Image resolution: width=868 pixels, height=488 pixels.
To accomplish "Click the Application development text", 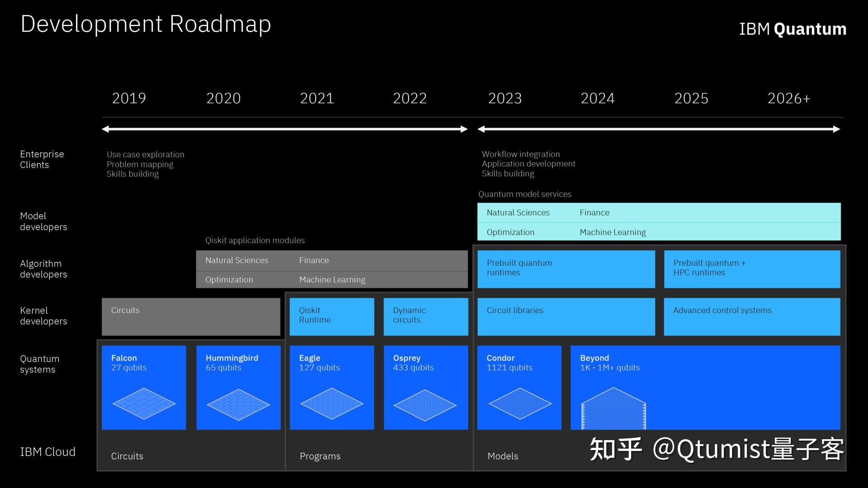I will (528, 164).
